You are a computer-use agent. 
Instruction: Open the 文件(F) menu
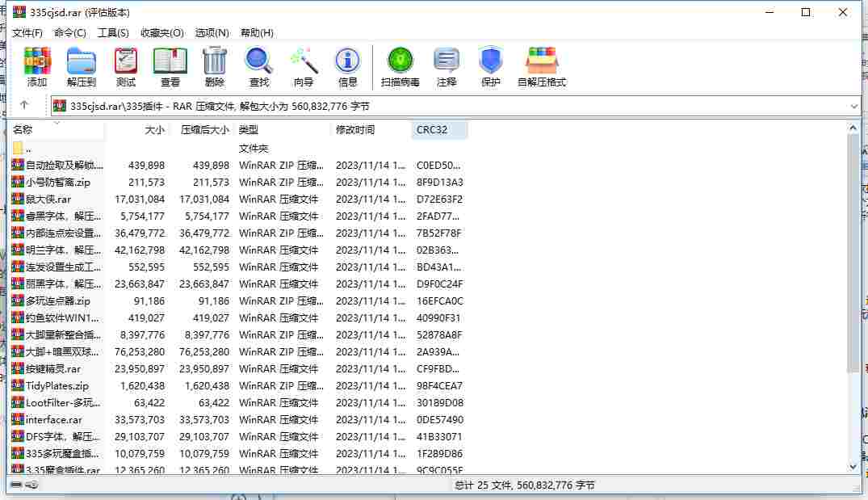click(x=27, y=32)
